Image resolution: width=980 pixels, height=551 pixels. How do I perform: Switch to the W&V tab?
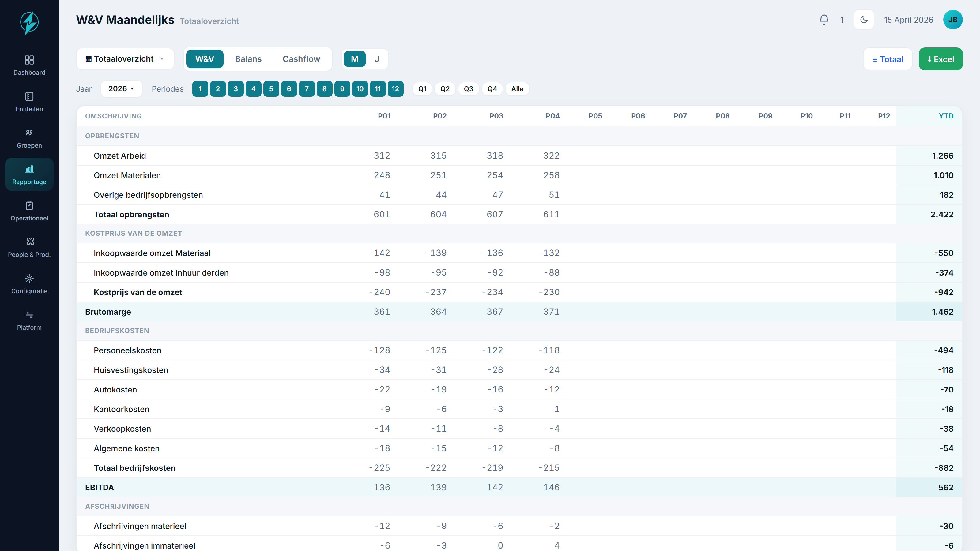coord(205,59)
